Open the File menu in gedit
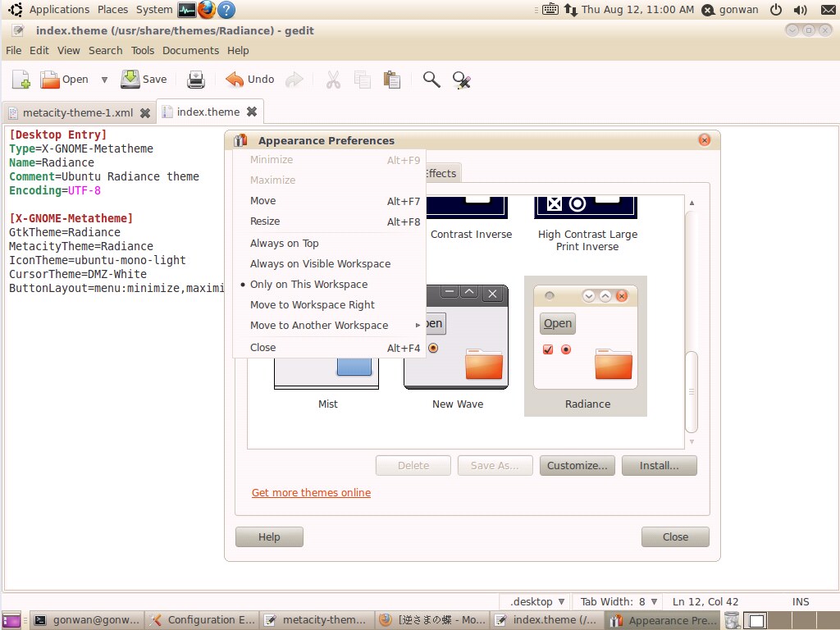This screenshot has width=840, height=630. [x=13, y=50]
